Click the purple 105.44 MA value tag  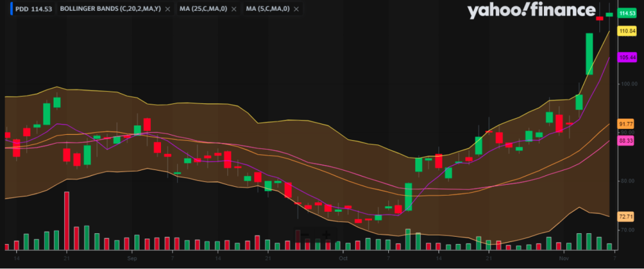[627, 57]
